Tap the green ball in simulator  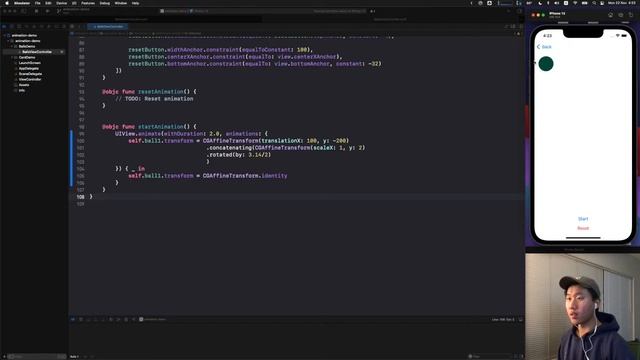click(546, 64)
